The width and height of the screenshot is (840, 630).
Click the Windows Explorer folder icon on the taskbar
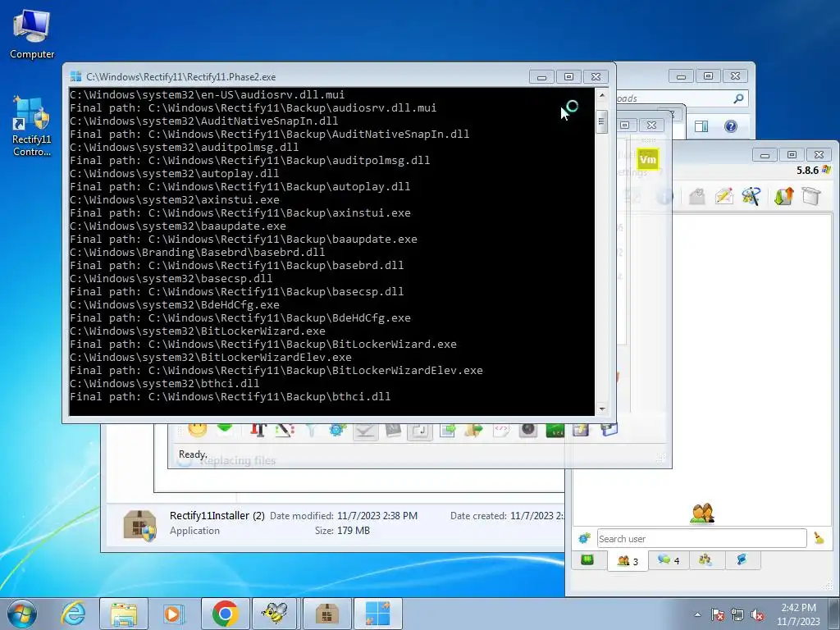click(124, 614)
